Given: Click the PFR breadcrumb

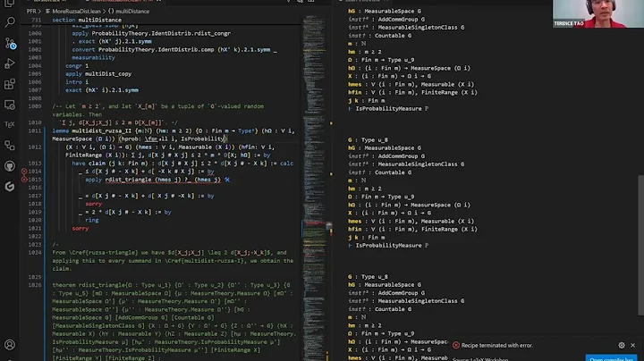Looking at the screenshot, I should 31,11.
